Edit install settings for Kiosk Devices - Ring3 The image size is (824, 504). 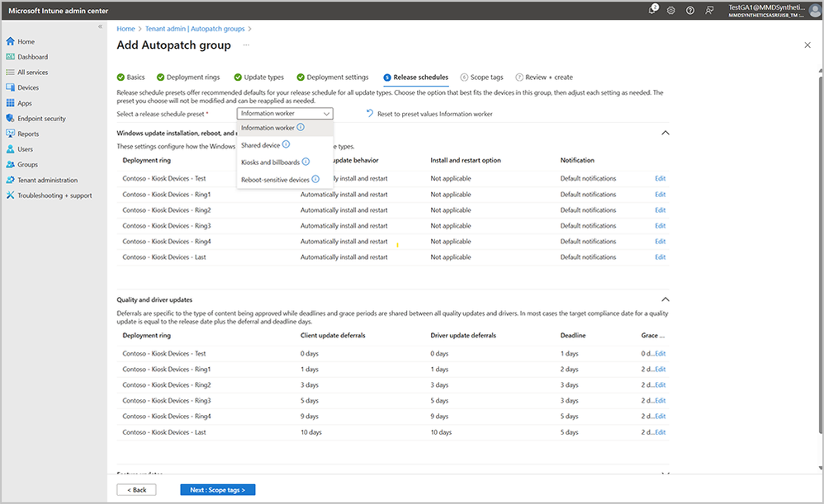[x=660, y=226]
